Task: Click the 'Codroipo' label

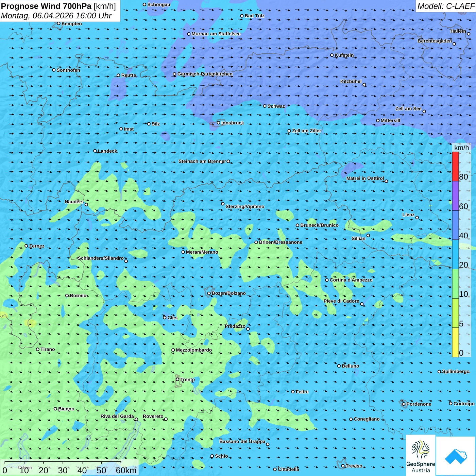Action: tap(464, 404)
